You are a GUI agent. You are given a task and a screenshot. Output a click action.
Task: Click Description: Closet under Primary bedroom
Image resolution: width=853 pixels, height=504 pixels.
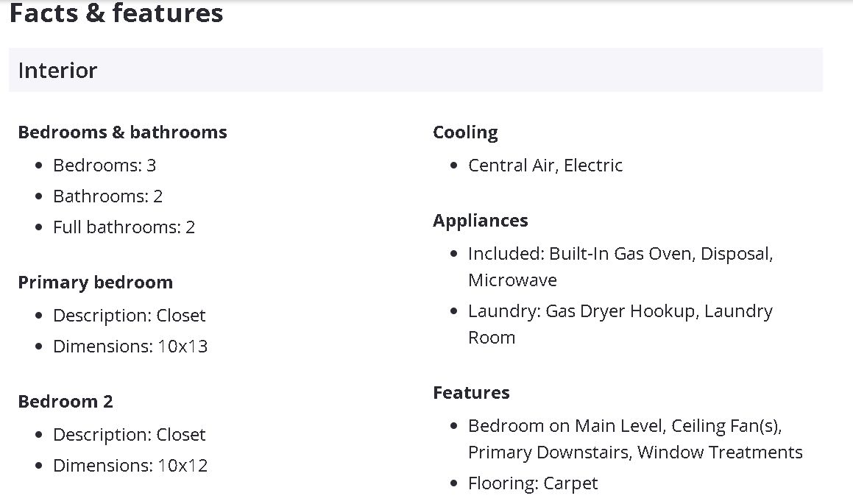point(129,316)
